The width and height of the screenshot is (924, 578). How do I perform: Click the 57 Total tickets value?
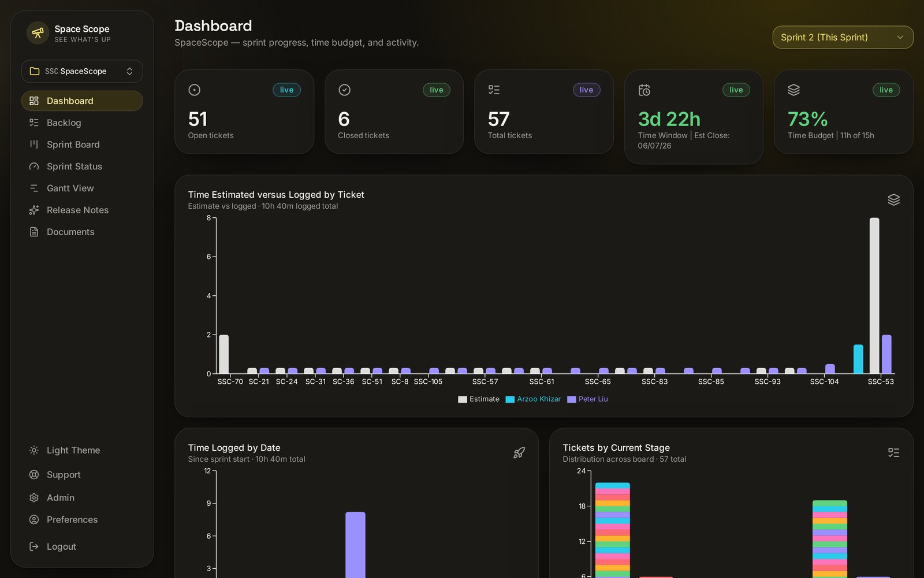tap(498, 119)
